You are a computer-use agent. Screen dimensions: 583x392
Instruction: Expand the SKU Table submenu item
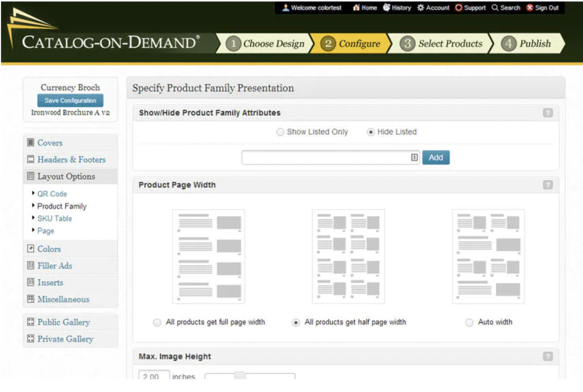coord(55,218)
